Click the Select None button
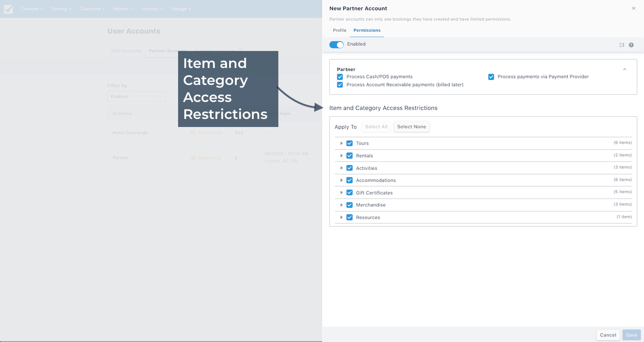Screen dimensions: 644x342 tap(412, 127)
